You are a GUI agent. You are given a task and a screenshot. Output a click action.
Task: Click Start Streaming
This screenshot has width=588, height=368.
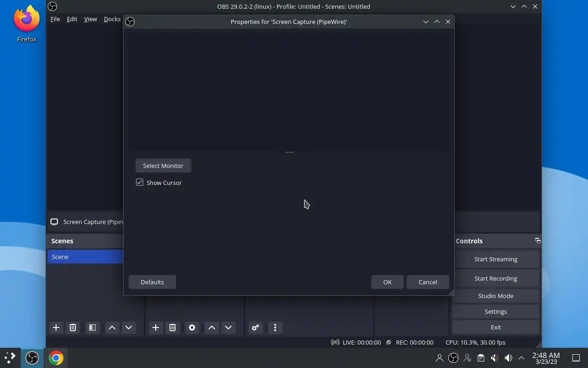point(496,259)
